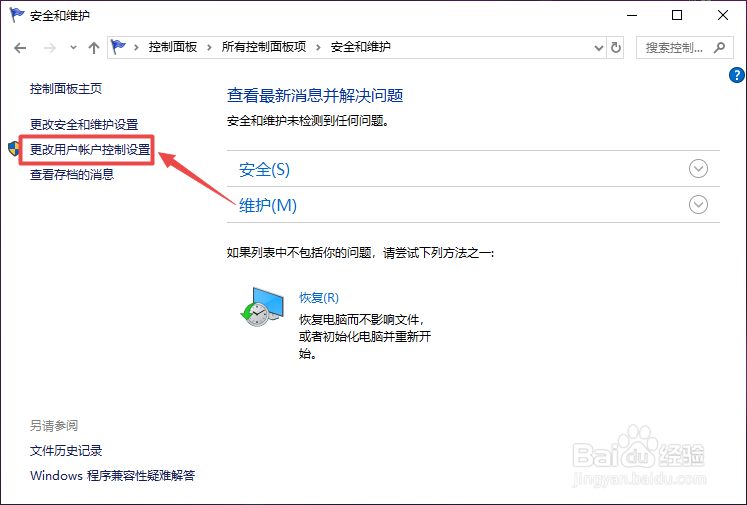This screenshot has width=747, height=505.
Task: Expand the 维护(M) section chevron
Action: [x=698, y=205]
